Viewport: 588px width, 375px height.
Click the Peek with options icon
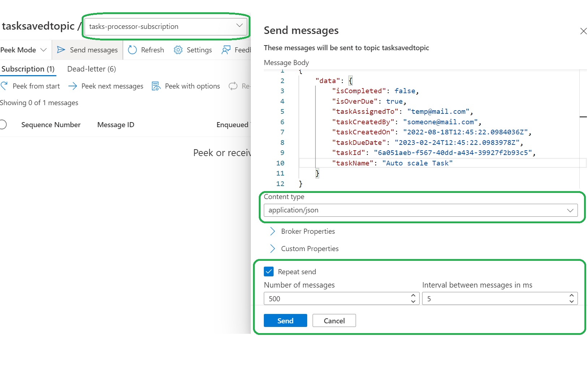pyautogui.click(x=156, y=86)
